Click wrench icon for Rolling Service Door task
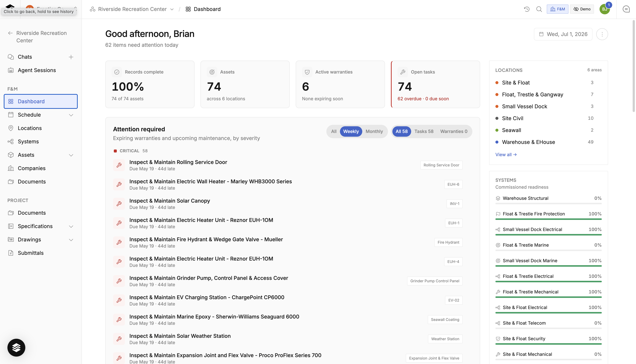The image size is (636, 364). [x=119, y=165]
